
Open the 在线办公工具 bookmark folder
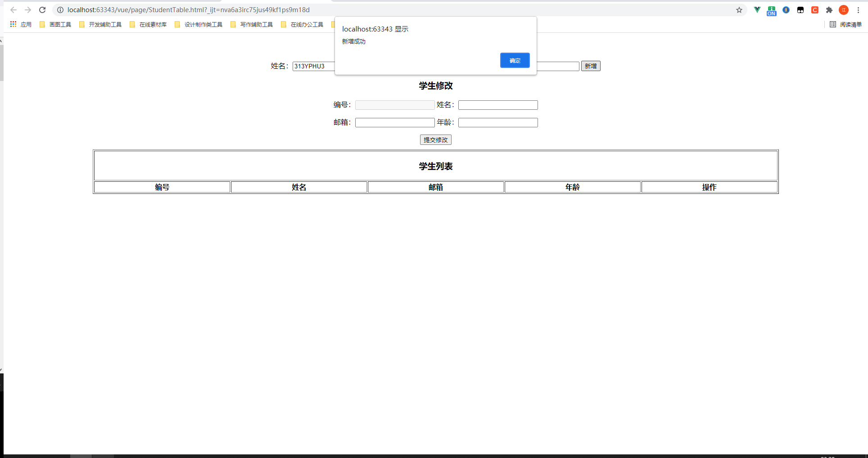[302, 24]
